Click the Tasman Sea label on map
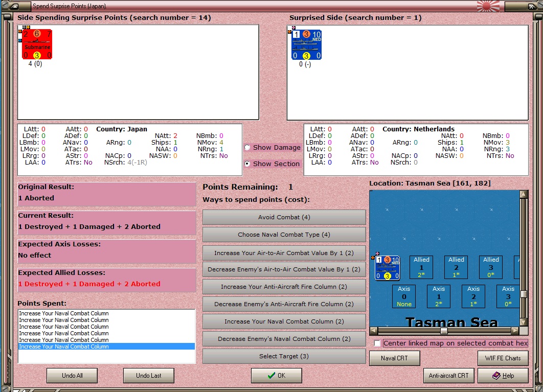The height and width of the screenshot is (392, 543). click(451, 322)
